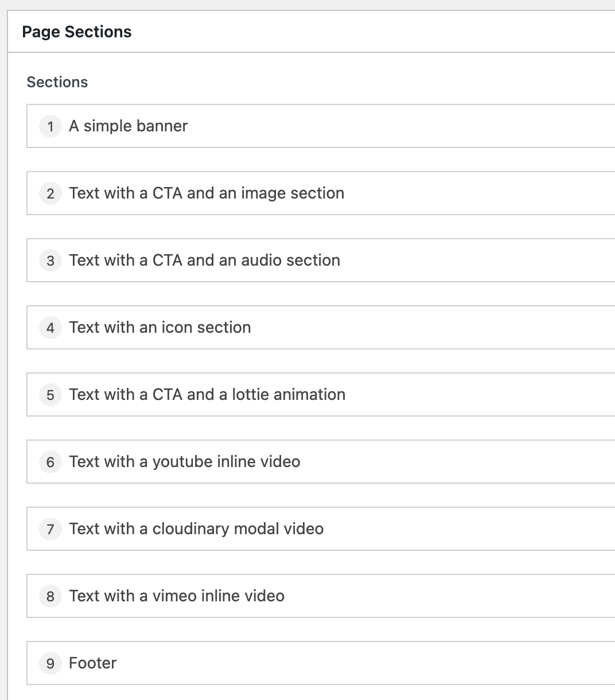
Task: Expand the A simple banner section
Action: [129, 126]
